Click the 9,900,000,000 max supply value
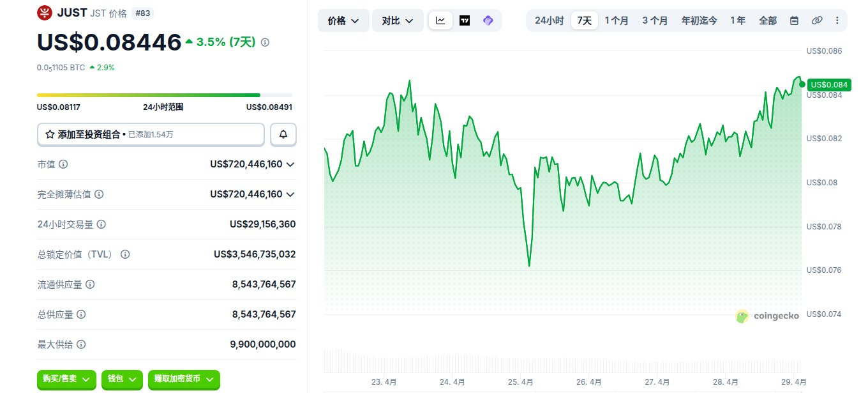This screenshot has height=393, width=868. click(263, 344)
